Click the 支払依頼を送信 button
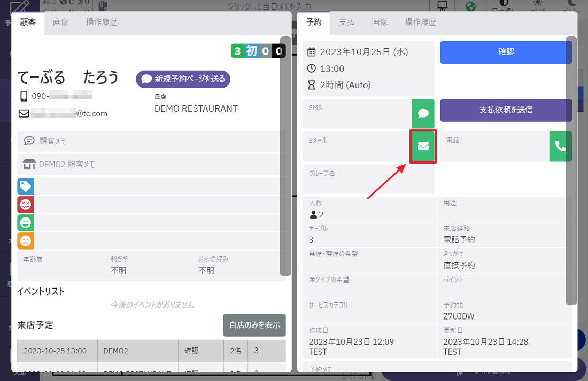Screen dimensions: 588x381 click(x=506, y=110)
